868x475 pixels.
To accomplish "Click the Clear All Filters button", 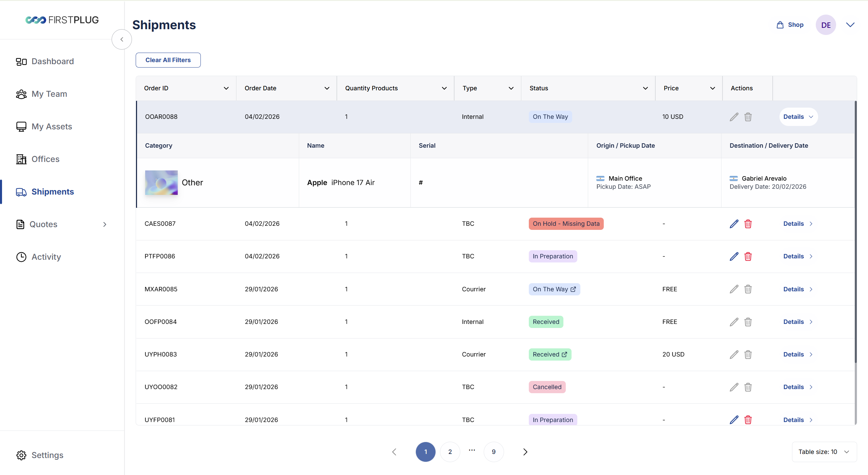I will (x=168, y=60).
